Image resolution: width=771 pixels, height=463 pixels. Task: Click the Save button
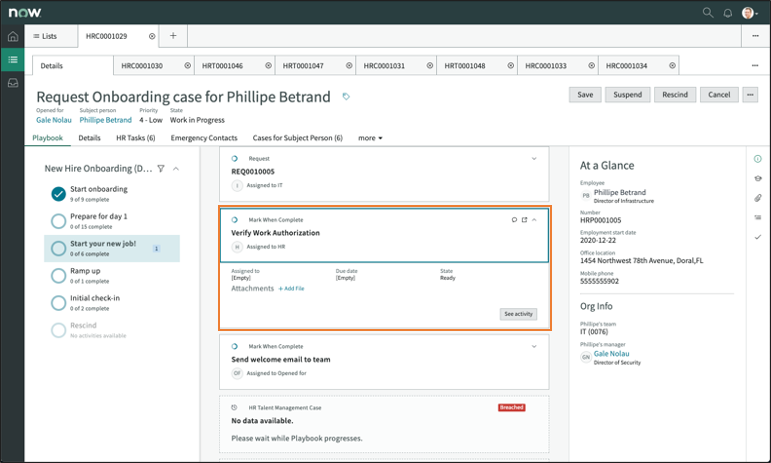585,95
